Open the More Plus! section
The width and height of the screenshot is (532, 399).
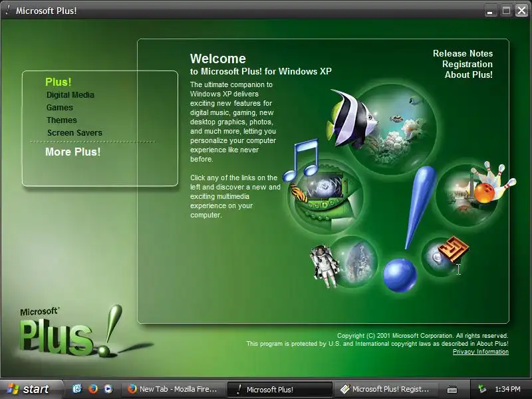[73, 152]
